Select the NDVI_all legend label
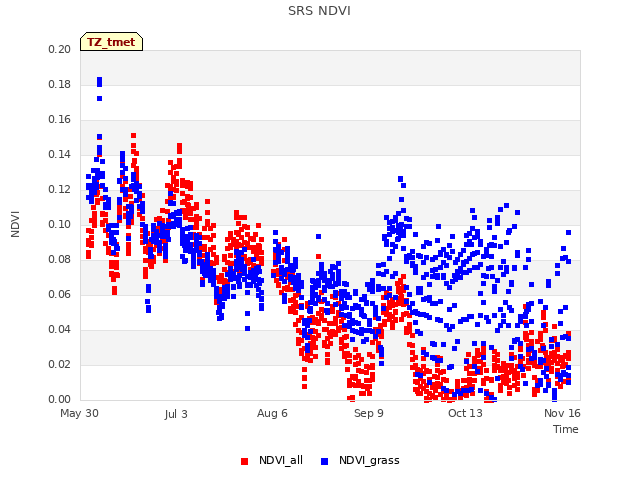The width and height of the screenshot is (640, 480). coord(280,460)
